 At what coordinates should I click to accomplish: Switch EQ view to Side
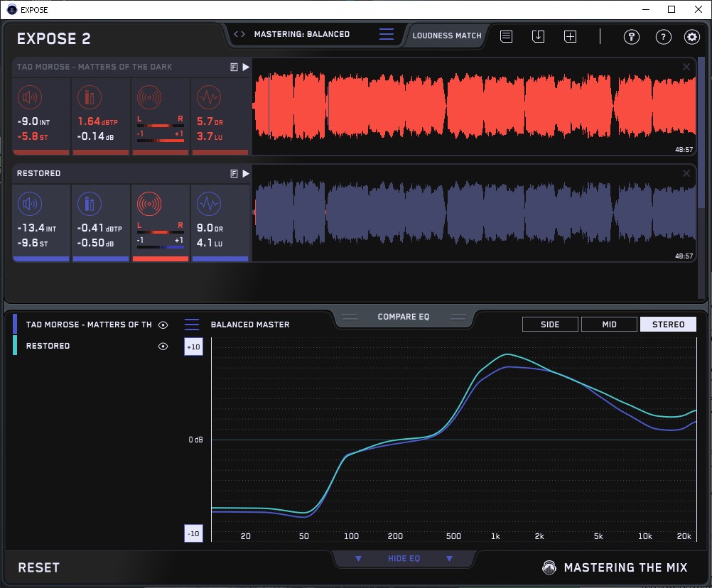[x=550, y=325]
